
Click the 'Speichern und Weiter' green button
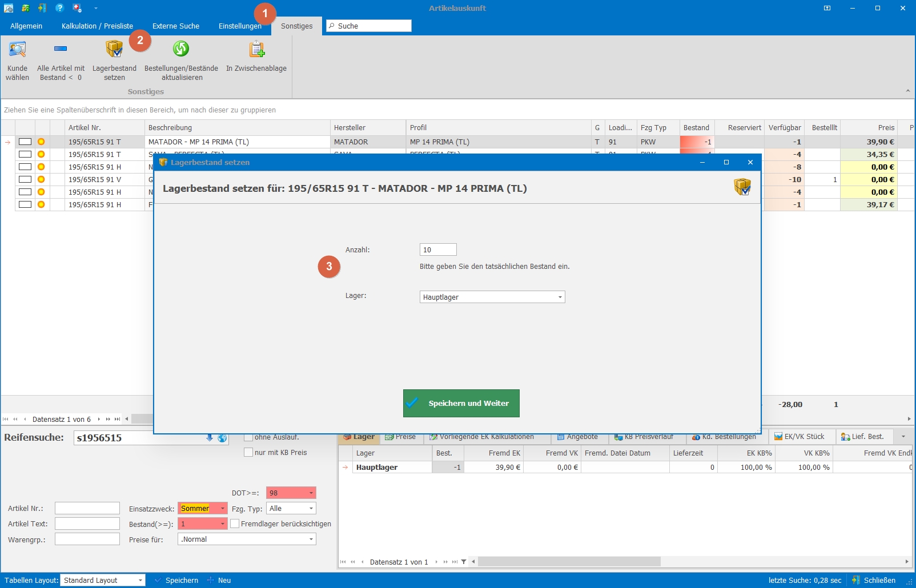[461, 403]
